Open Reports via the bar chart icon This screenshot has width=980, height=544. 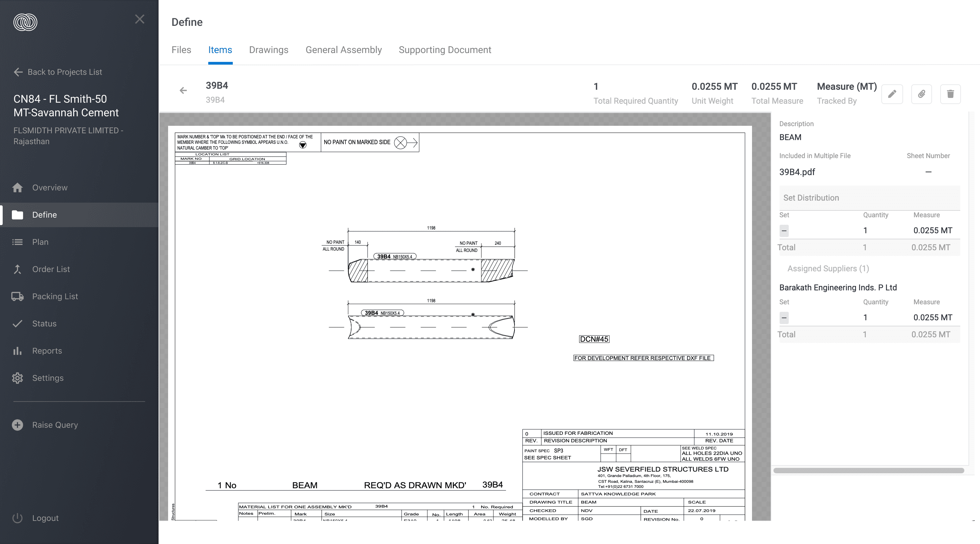coord(17,351)
